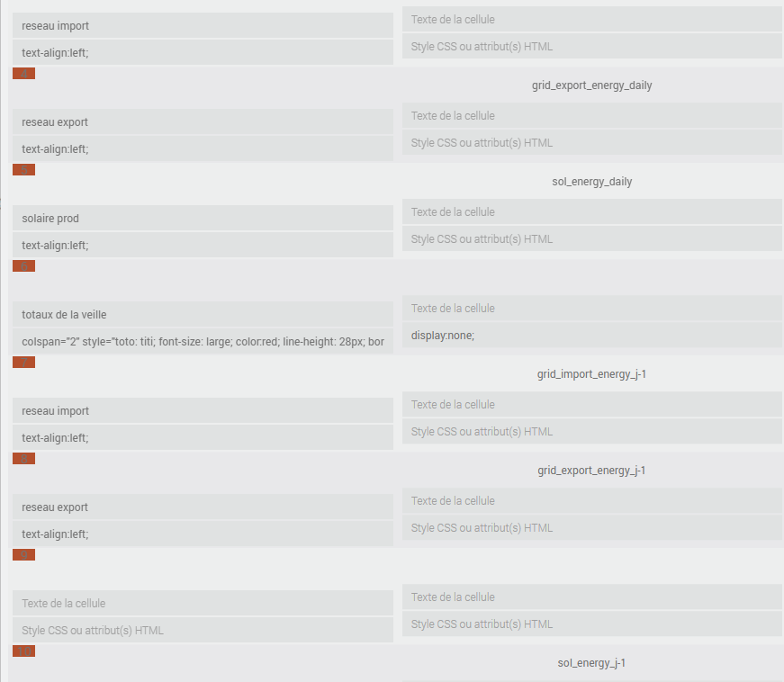This screenshot has height=682, width=784.
Task: Click the grid_export_energy_daily command label
Action: [591, 85]
